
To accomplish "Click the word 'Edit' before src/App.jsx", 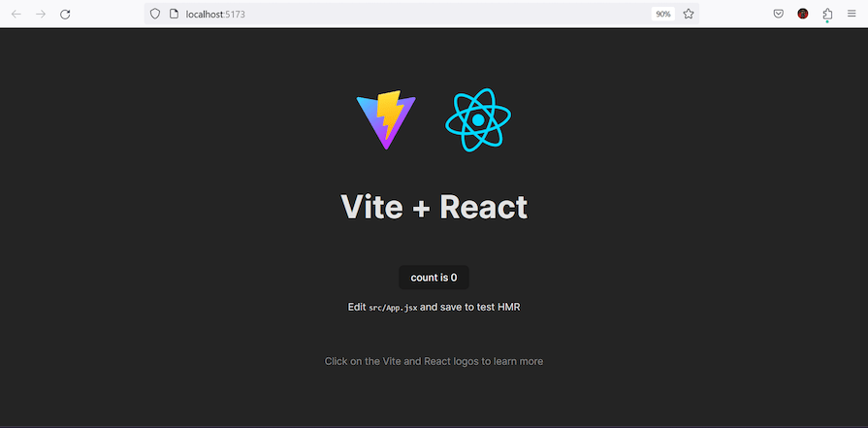I will pos(357,307).
